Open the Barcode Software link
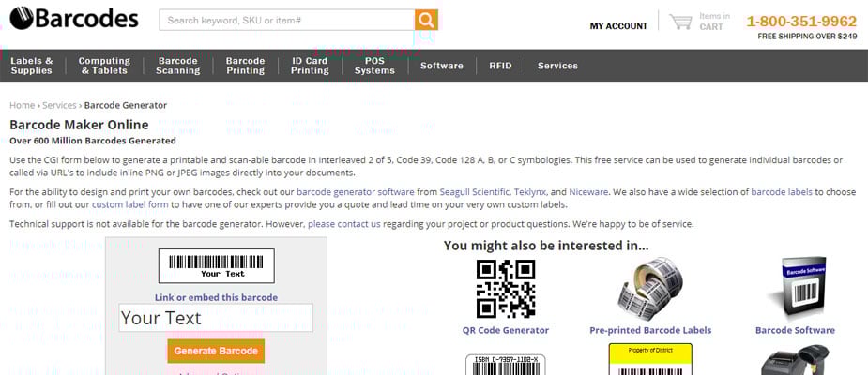Image resolution: width=868 pixels, height=375 pixels. (795, 330)
